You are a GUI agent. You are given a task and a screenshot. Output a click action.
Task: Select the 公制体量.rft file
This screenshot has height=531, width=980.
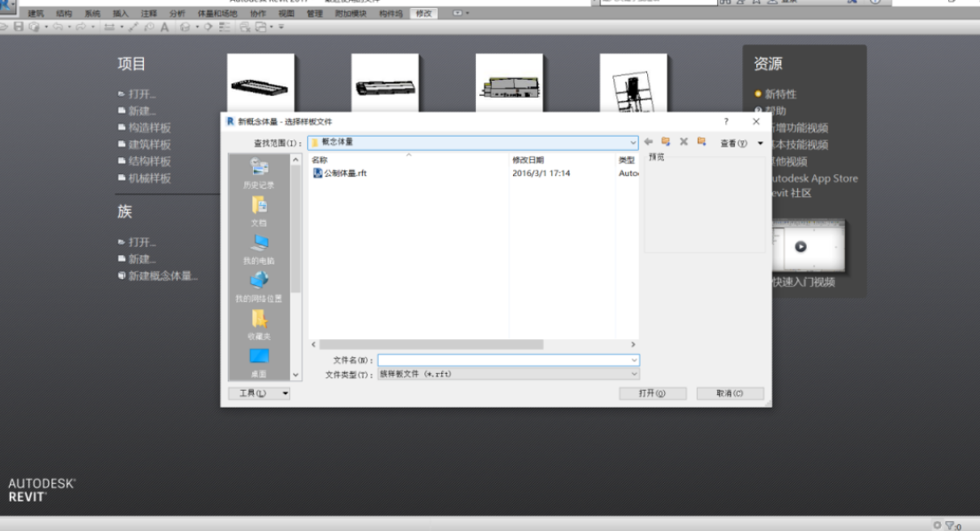[340, 173]
